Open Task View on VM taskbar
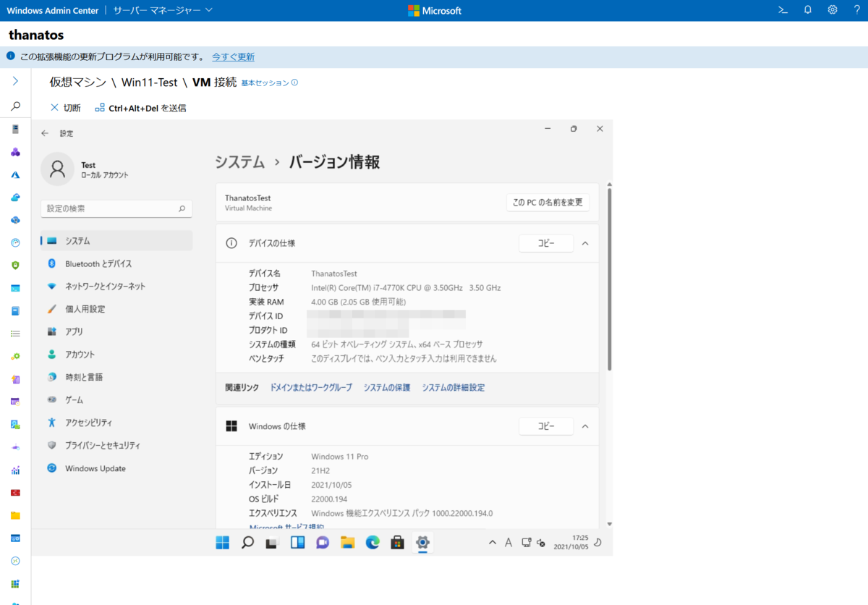This screenshot has width=868, height=605. (x=273, y=543)
